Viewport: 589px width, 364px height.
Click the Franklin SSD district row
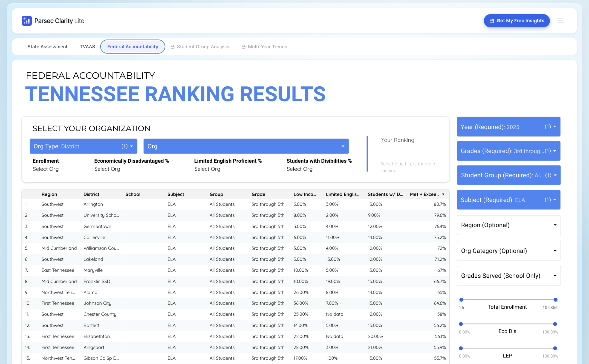[x=235, y=282]
